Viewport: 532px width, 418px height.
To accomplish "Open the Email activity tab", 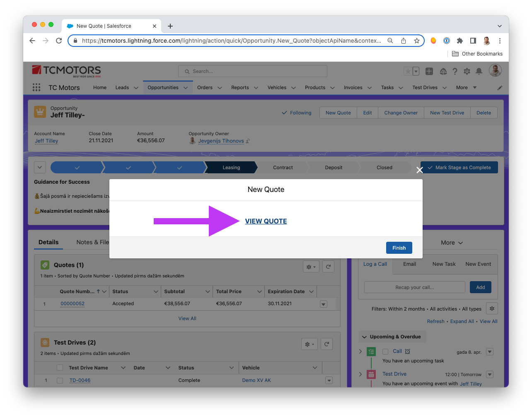I will (409, 264).
